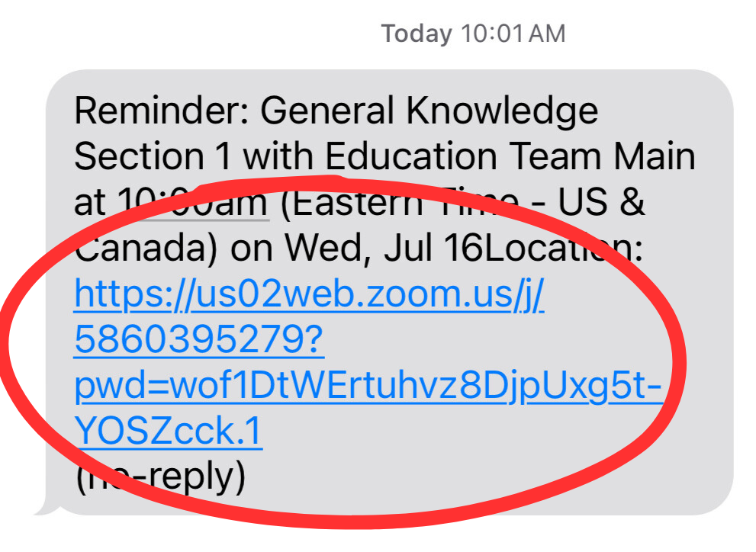756x552 pixels.
Task: Click the YOSZcck.1 end of the link
Action: [x=169, y=432]
